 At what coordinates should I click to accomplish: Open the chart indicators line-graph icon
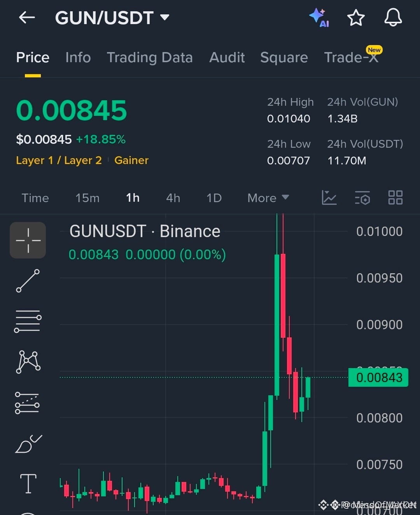coord(329,197)
